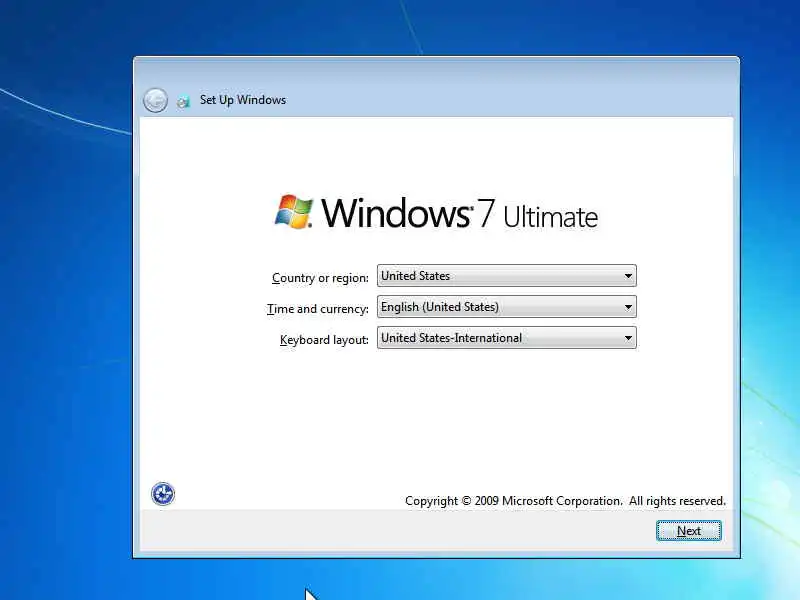Click the 'Time and currency:' label

click(317, 309)
